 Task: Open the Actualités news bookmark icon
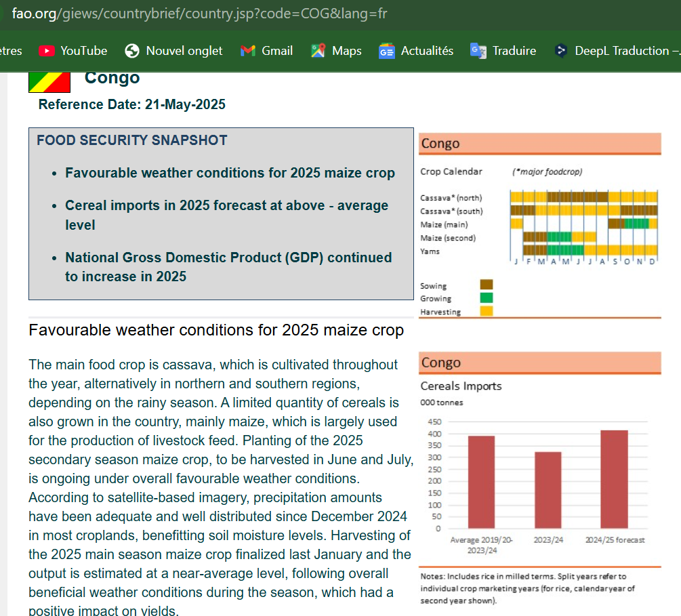[387, 51]
